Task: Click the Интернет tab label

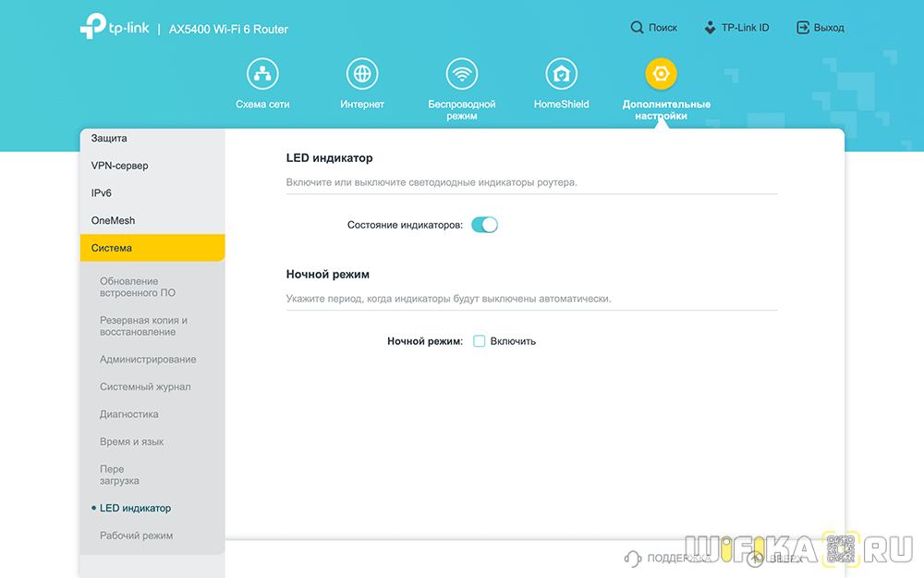Action: point(362,105)
